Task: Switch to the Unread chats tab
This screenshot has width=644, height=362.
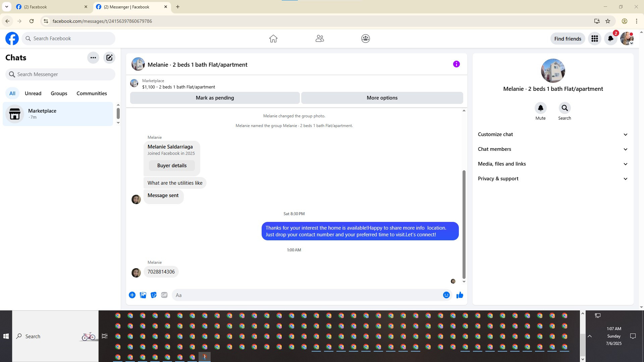Action: click(x=33, y=94)
